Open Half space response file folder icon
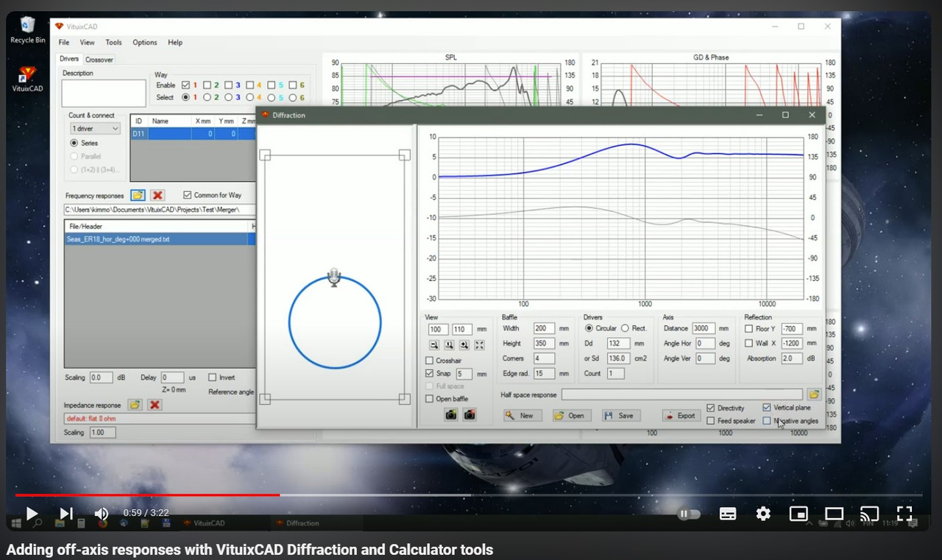The image size is (942, 560). [814, 394]
